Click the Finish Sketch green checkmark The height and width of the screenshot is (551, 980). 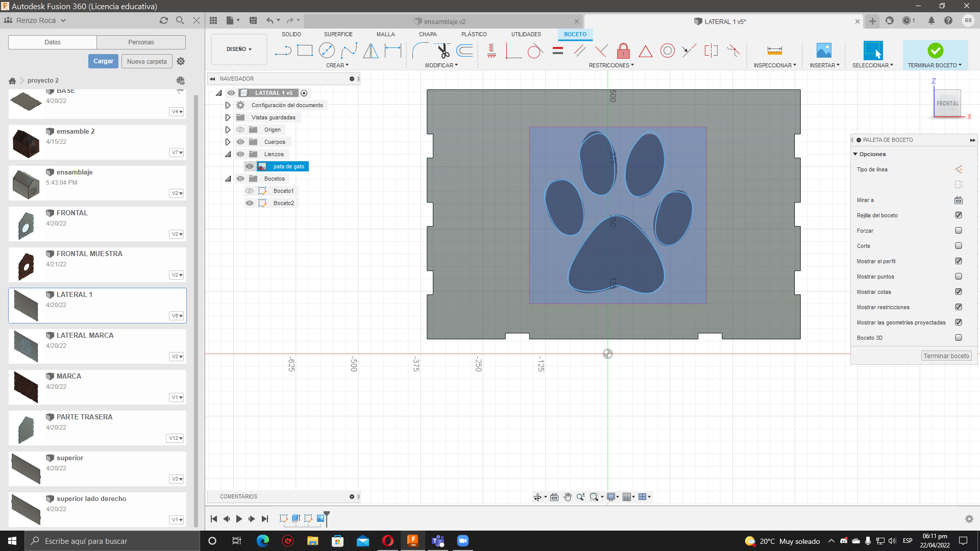click(935, 51)
